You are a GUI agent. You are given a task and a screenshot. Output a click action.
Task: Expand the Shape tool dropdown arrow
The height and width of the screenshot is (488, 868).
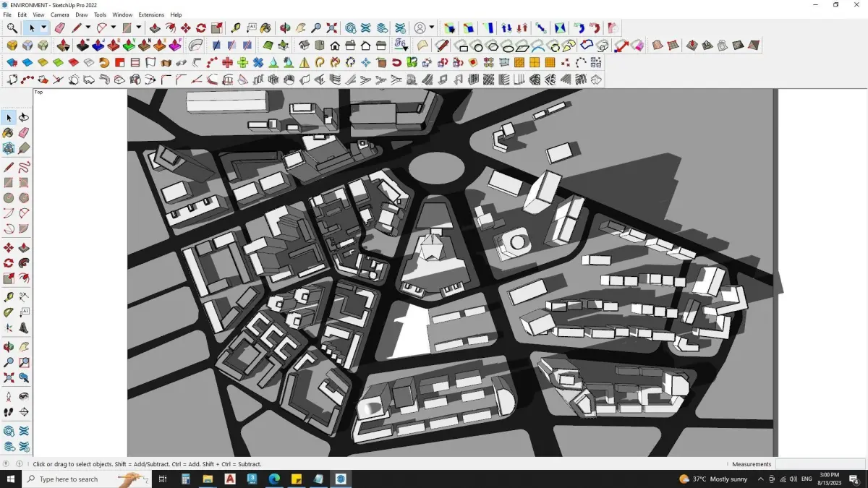coord(138,28)
